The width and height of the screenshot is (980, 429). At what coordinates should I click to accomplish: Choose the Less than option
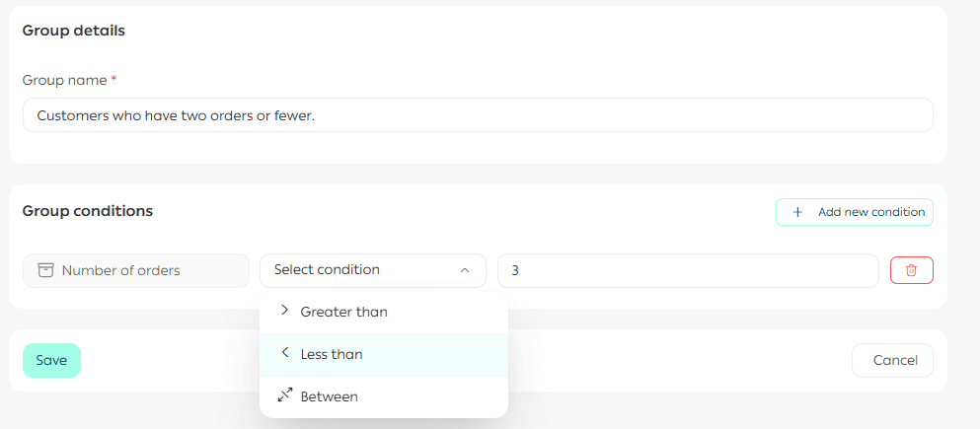(x=332, y=354)
